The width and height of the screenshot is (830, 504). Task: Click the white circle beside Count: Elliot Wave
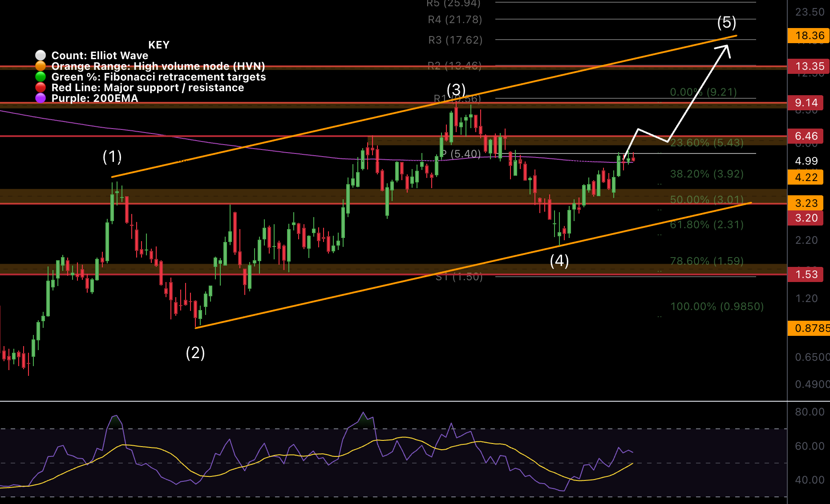pyautogui.click(x=40, y=55)
